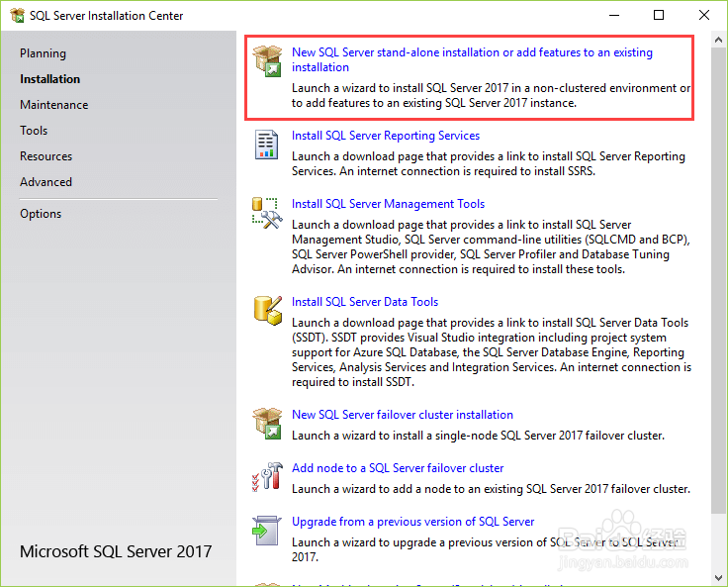Click 'Launch a wizard to upgrade a previous version' description
This screenshot has width=728, height=587.
click(x=485, y=549)
